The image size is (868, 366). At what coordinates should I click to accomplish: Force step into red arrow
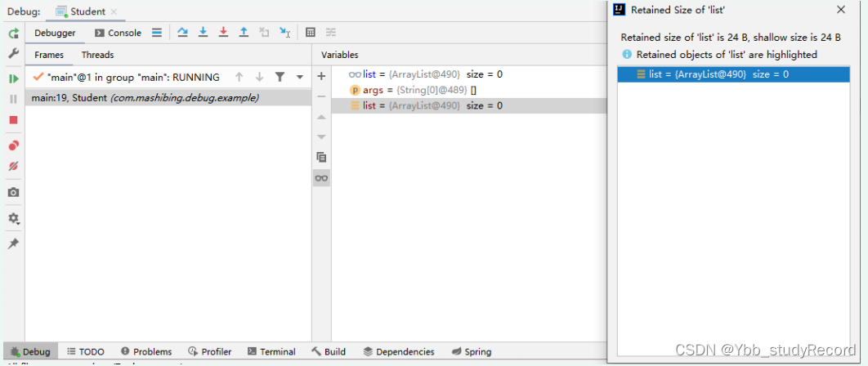coord(223,33)
